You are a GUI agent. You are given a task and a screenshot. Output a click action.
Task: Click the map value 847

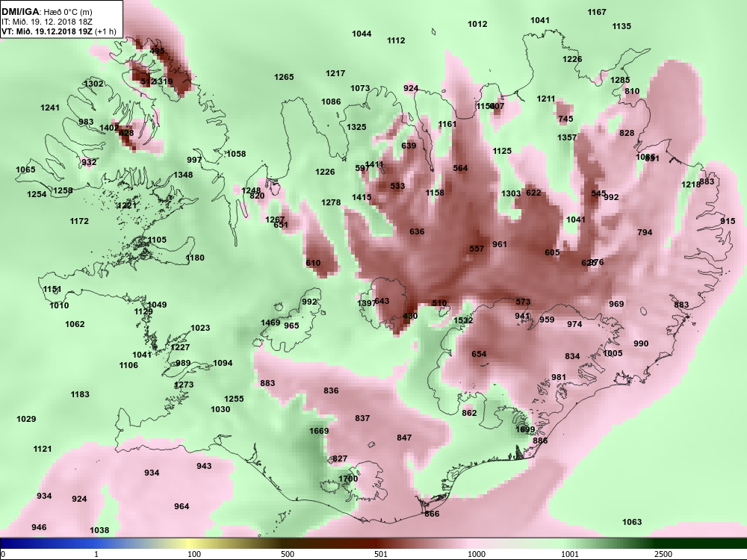[x=404, y=438]
